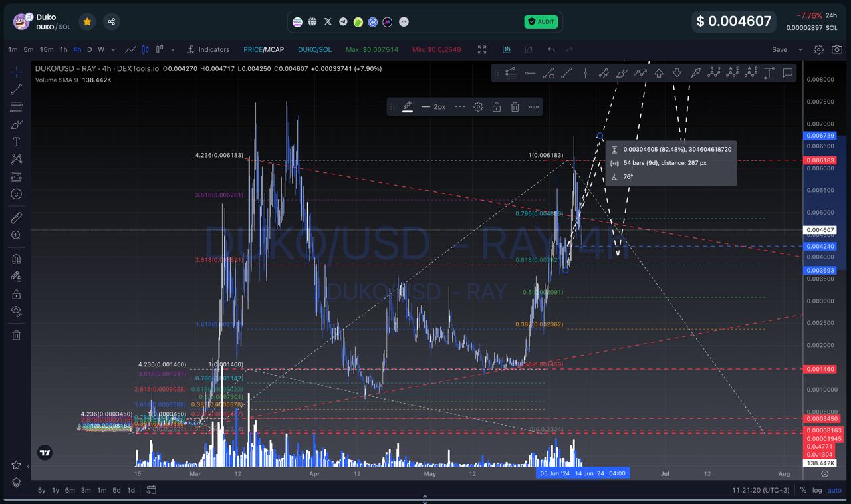The image size is (851, 504).
Task: Toggle percent scale mode
Action: click(803, 490)
